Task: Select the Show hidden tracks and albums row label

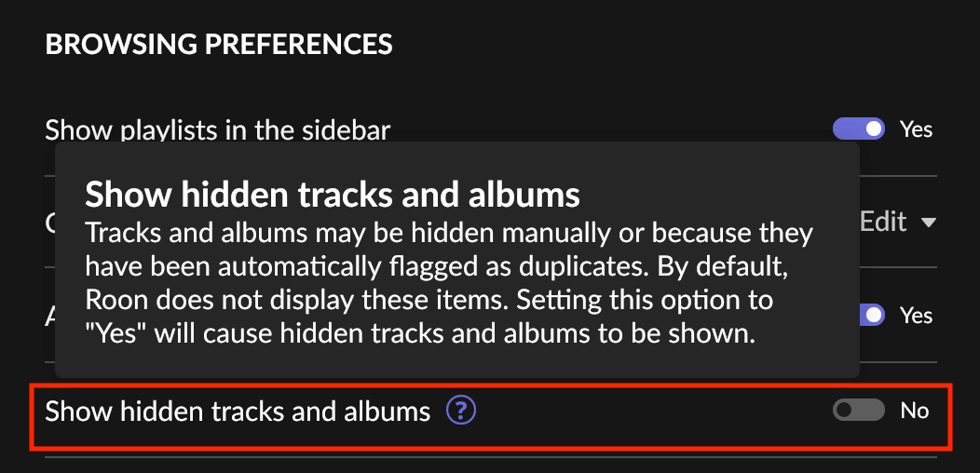Action: click(x=238, y=412)
